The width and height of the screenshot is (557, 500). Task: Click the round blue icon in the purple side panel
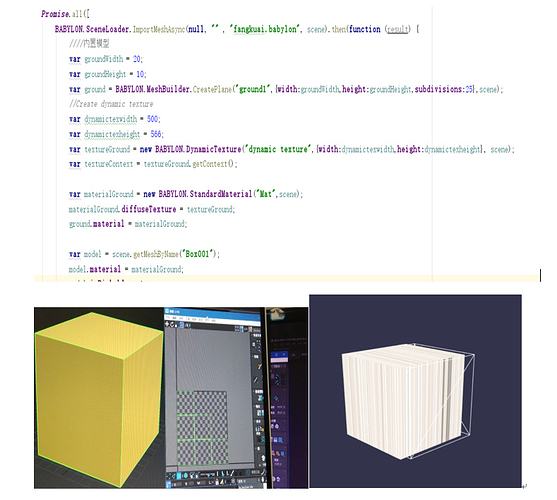(x=276, y=398)
